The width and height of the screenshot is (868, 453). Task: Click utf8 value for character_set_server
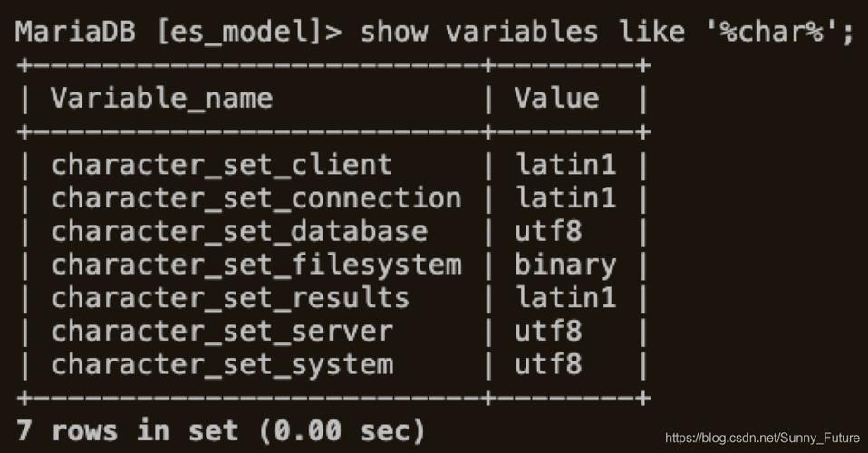pos(548,331)
